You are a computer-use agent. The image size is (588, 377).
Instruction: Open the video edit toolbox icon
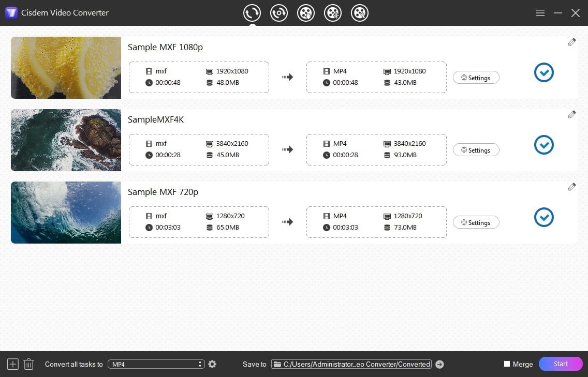360,13
